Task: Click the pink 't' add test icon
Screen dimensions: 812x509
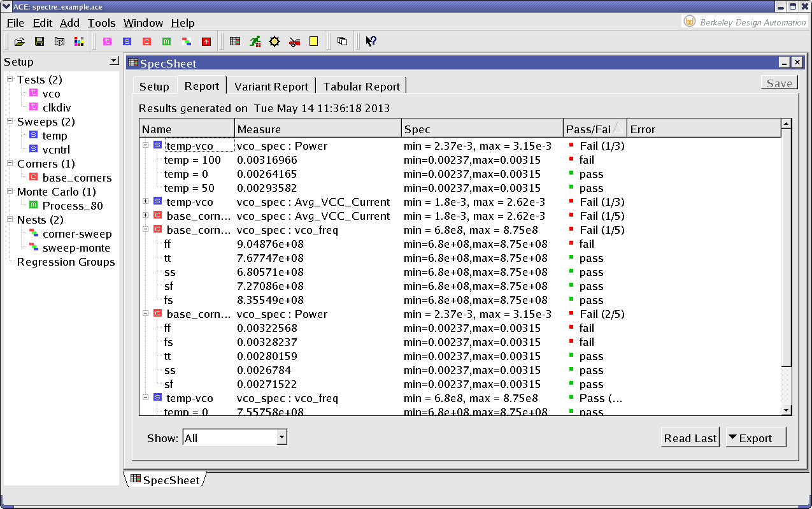Action: point(108,41)
